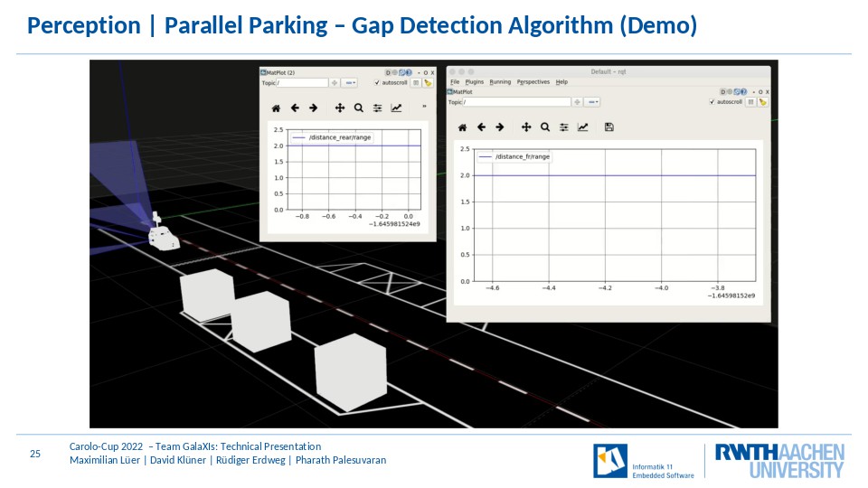
Task: Activate the zoom magnifier in the rqt MatPlot toolbar
Action: point(545,127)
